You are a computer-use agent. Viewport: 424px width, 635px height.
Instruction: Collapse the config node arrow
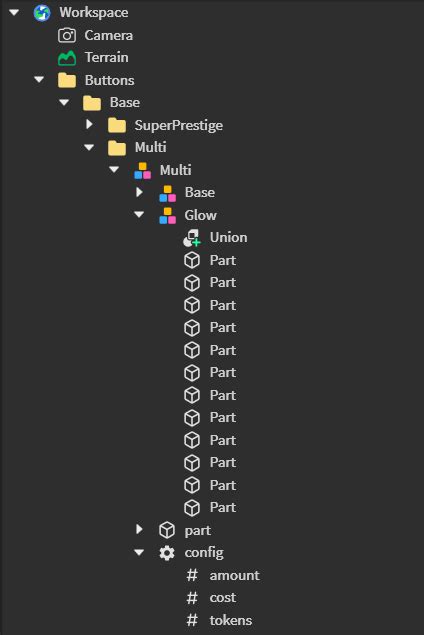(x=139, y=552)
